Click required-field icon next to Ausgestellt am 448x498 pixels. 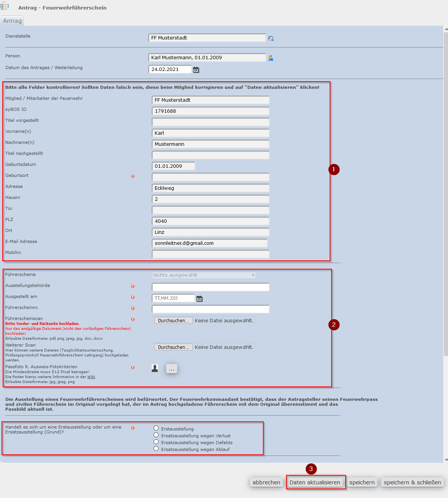point(133,297)
